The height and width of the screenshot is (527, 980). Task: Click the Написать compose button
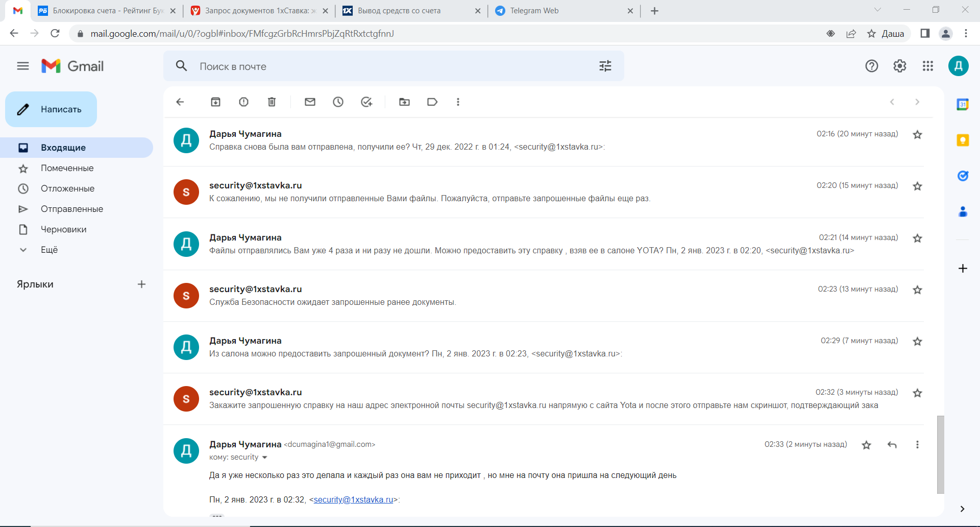coord(51,109)
